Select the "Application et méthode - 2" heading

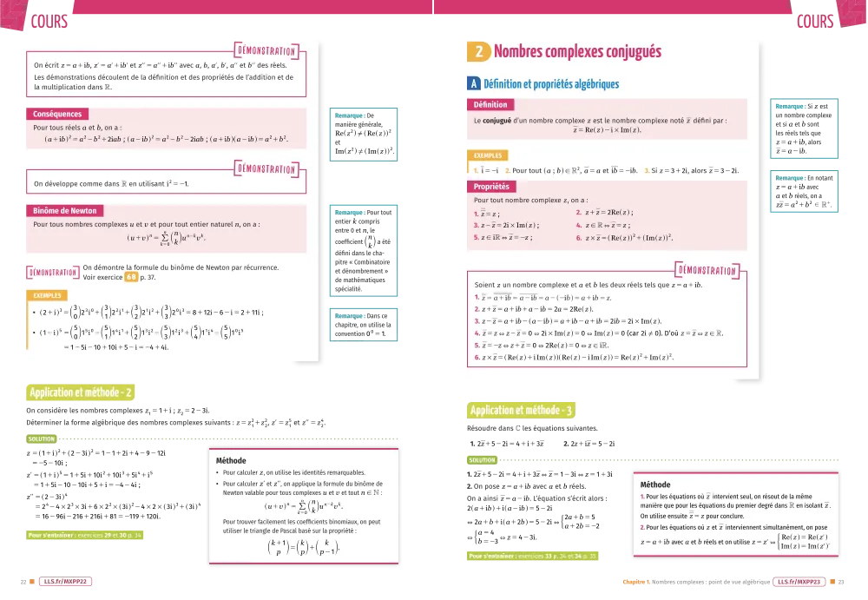pos(80,393)
